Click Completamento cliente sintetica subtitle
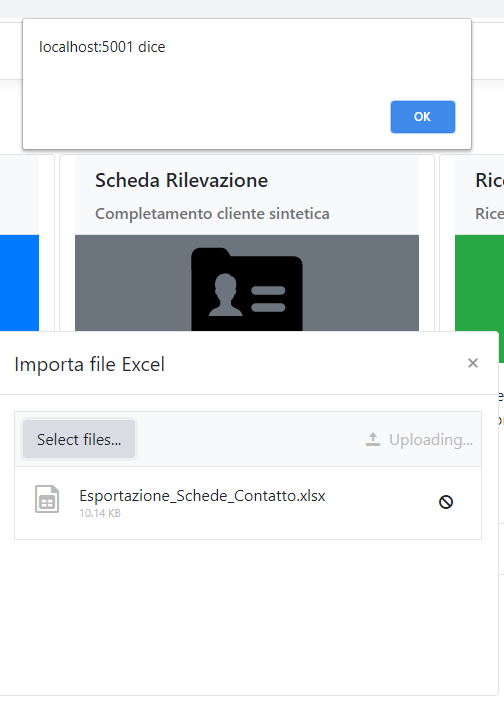Viewport: 504px width, 707px height. click(x=212, y=213)
